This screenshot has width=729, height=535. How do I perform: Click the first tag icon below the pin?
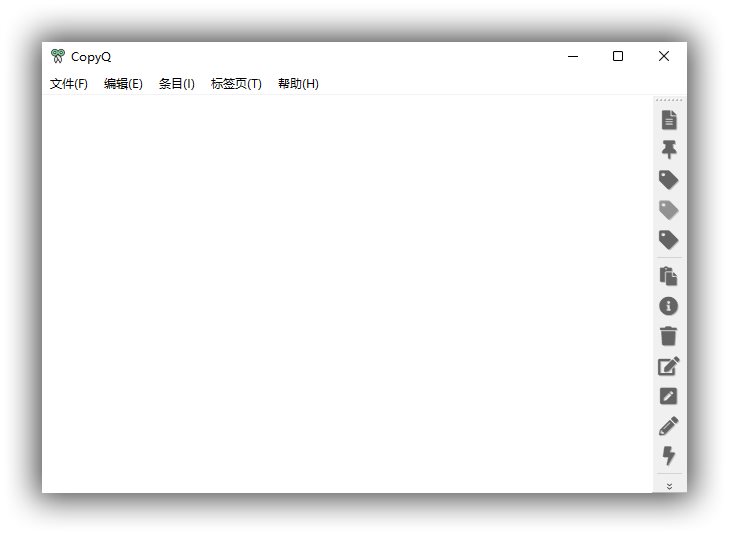[669, 180]
